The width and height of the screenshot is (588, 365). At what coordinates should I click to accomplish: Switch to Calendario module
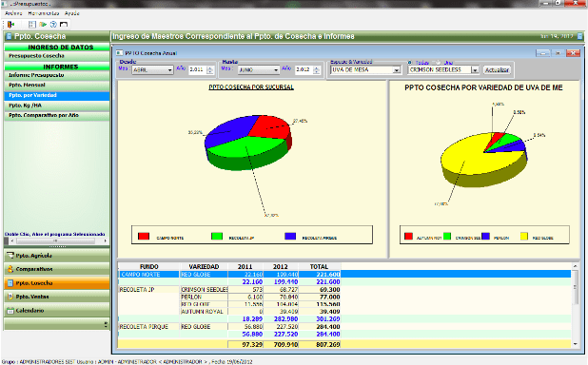click(57, 310)
